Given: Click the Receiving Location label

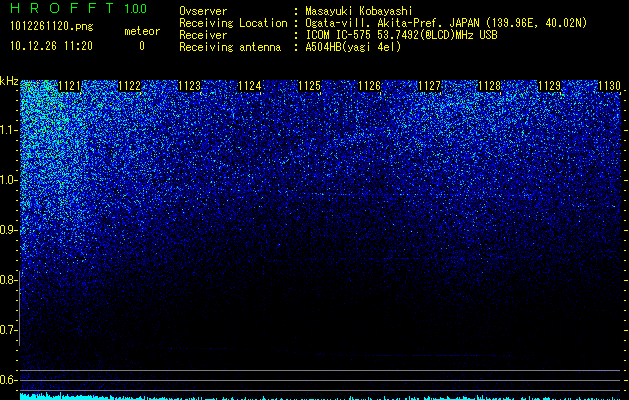Looking at the screenshot, I should pos(233,23).
